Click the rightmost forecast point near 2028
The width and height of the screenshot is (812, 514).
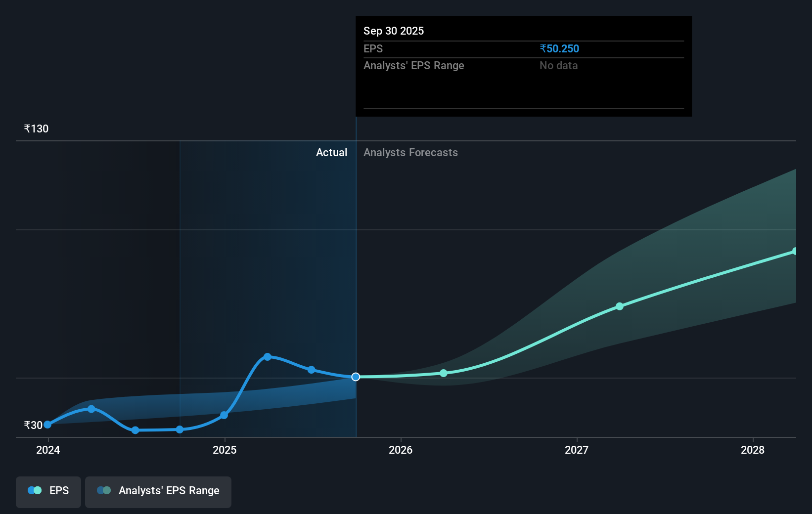pyautogui.click(x=795, y=251)
